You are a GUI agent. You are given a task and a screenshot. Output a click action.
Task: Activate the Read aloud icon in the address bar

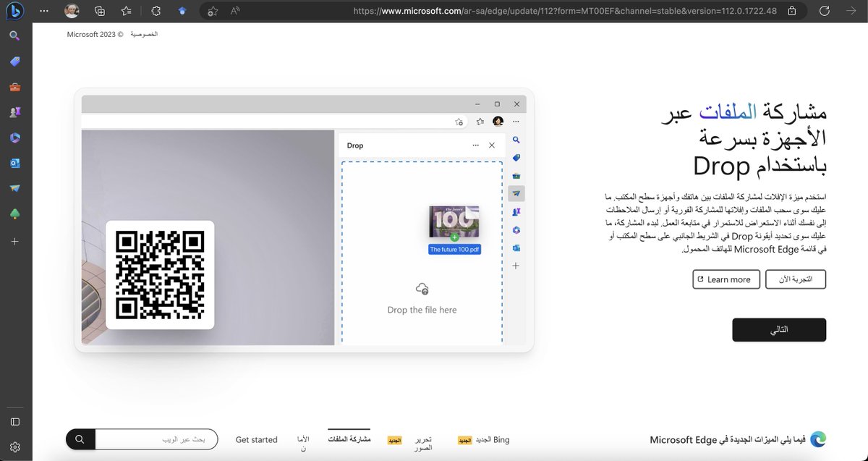[235, 11]
